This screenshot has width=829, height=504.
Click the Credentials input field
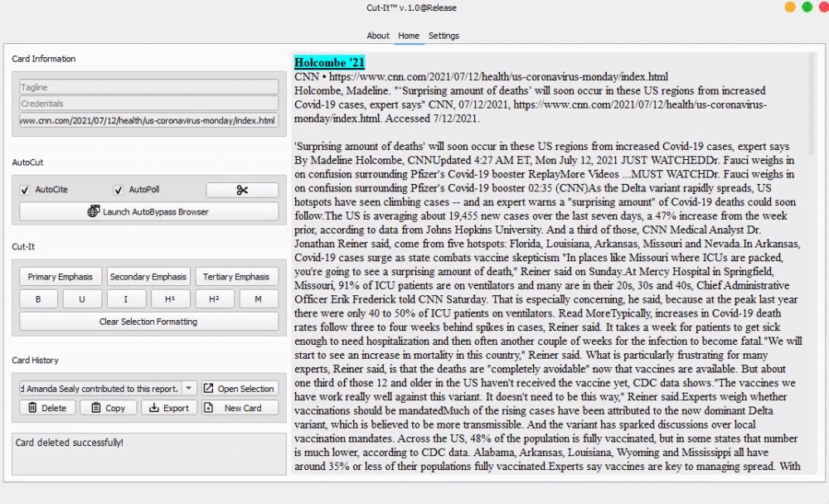point(148,104)
